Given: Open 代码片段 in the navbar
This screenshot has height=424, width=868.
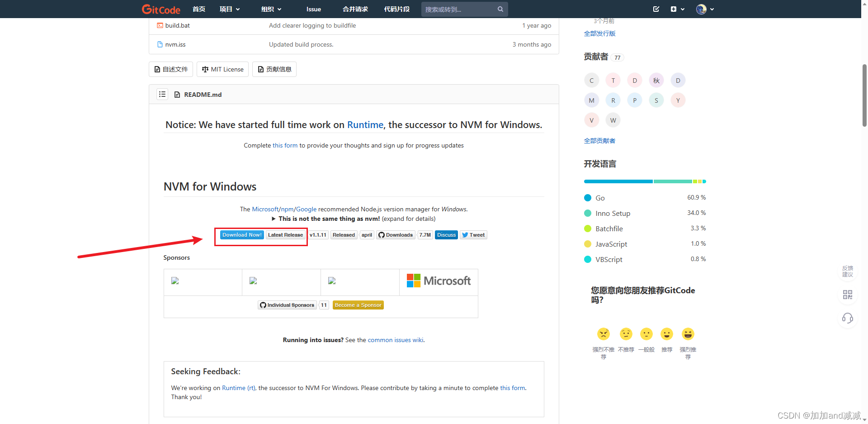Looking at the screenshot, I should (397, 9).
